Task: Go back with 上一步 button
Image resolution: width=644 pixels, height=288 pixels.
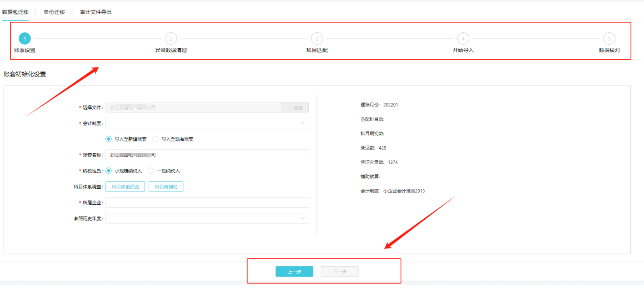Action: 294,272
